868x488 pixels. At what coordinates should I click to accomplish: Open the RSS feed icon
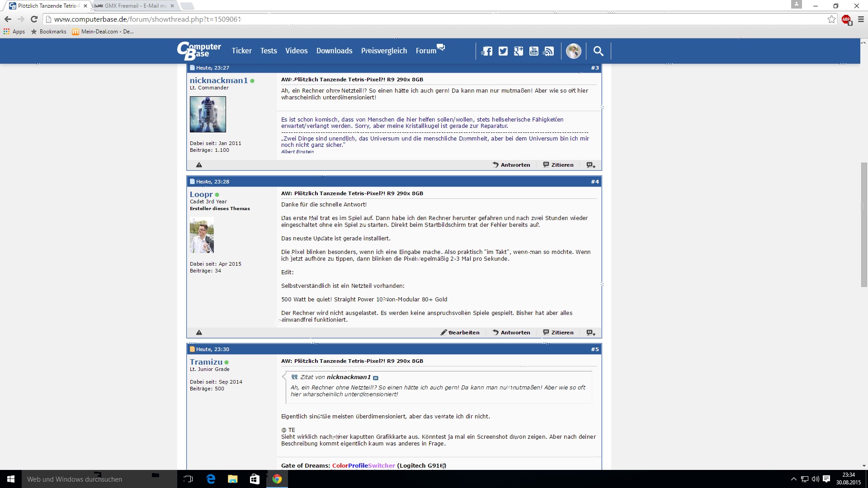549,51
